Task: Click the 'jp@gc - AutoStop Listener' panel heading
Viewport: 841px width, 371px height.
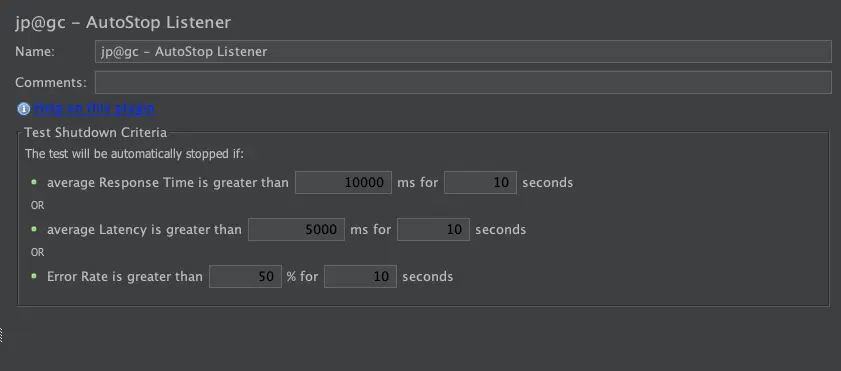Action: pos(123,23)
